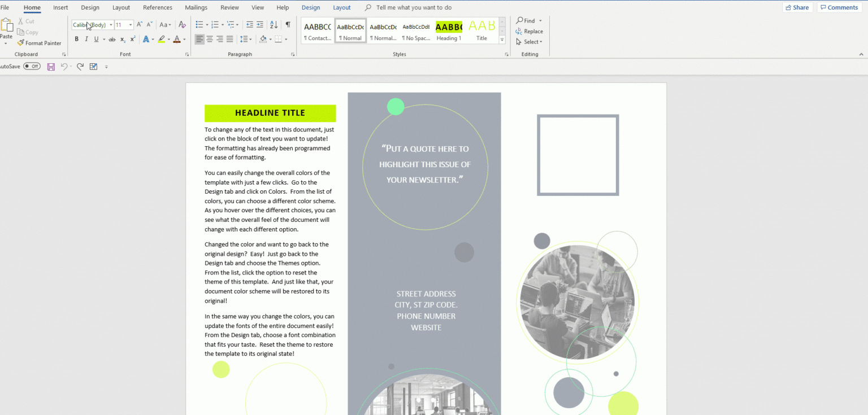
Task: Select the Format Painter tool
Action: tap(40, 43)
